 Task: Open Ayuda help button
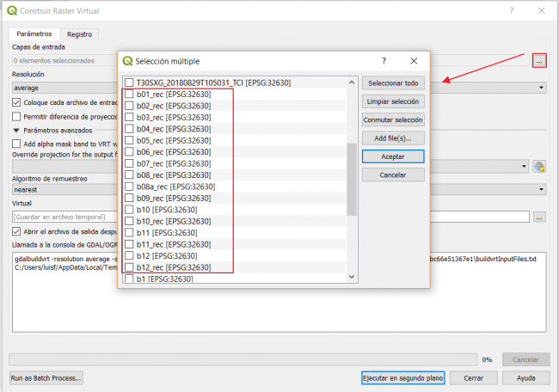(525, 378)
